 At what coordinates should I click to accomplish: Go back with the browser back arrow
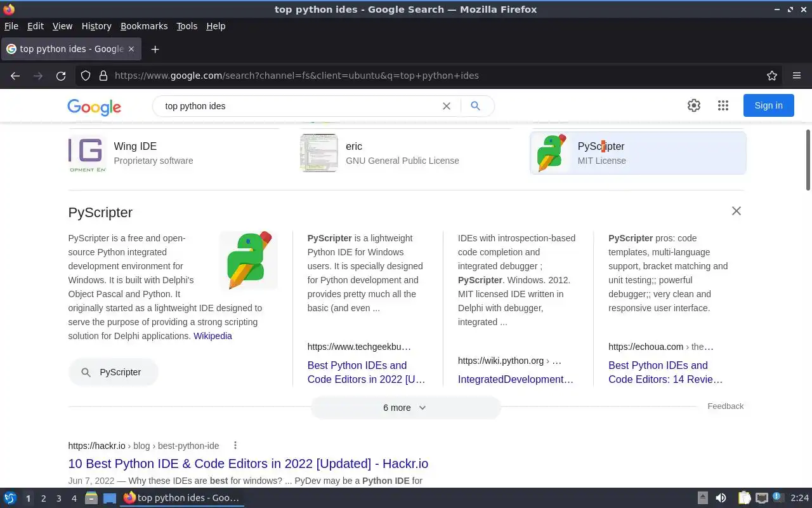pyautogui.click(x=15, y=76)
